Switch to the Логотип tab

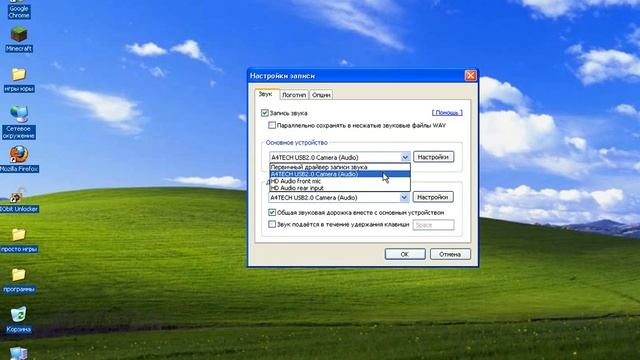pos(294,95)
